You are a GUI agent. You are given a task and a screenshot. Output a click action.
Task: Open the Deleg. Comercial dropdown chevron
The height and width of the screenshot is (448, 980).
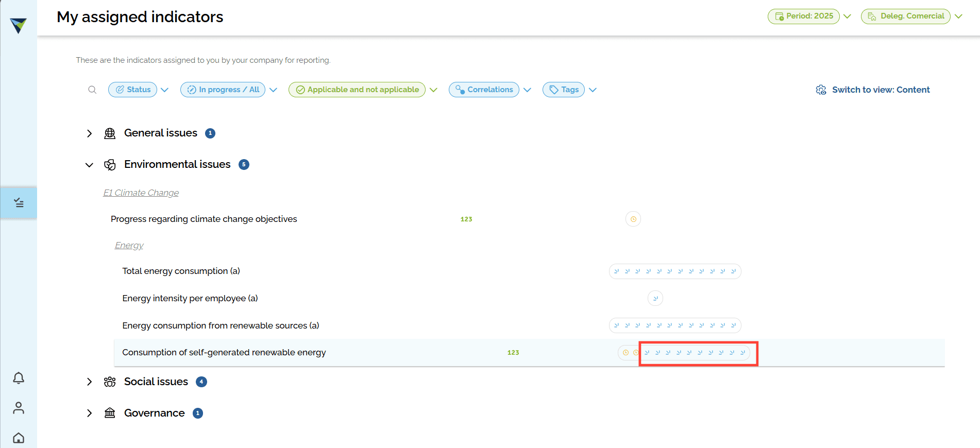[x=958, y=16]
